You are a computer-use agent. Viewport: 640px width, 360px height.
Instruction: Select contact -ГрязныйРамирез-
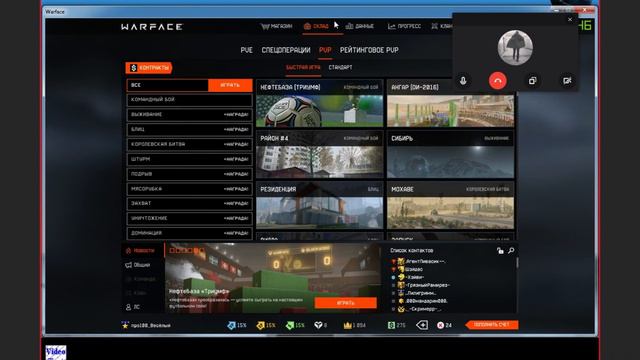pos(428,285)
